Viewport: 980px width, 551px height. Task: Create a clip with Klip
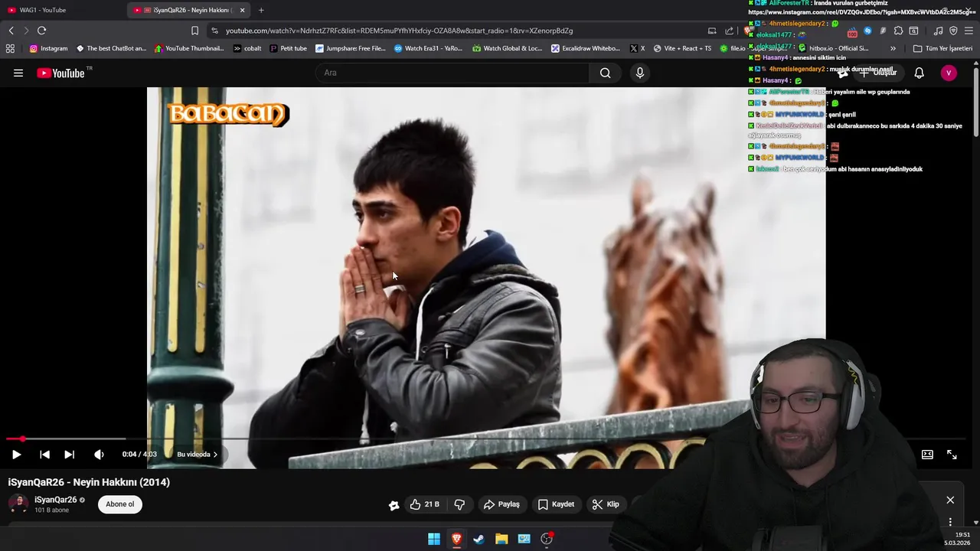[606, 504]
